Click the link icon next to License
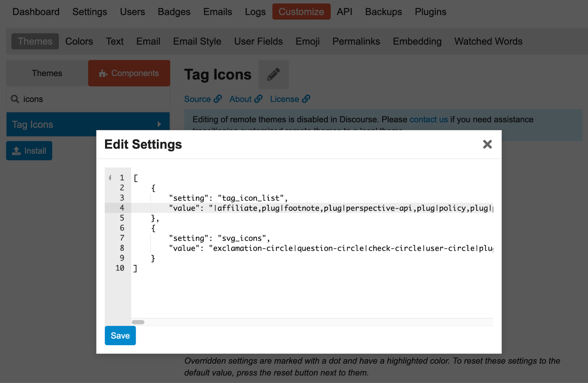This screenshot has width=588, height=383. [306, 99]
